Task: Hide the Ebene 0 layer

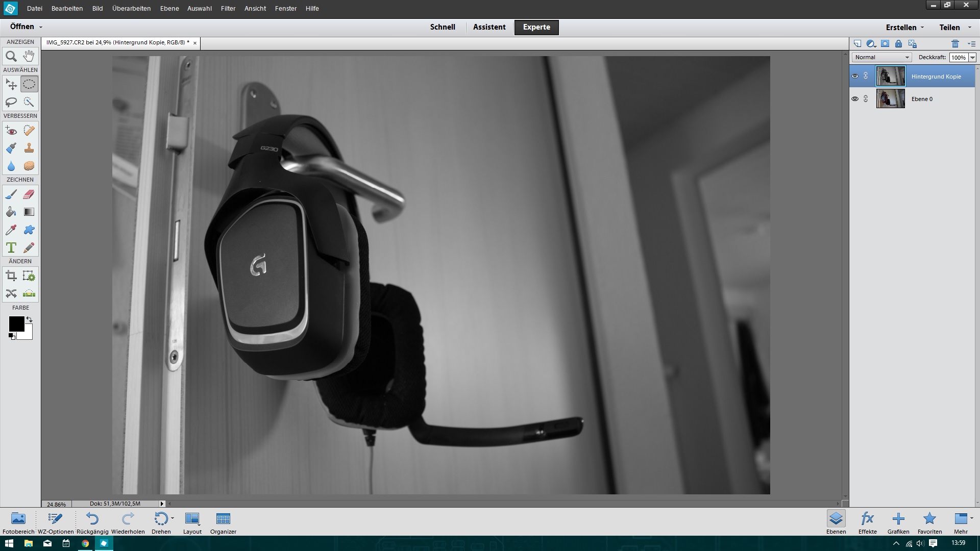Action: (855, 99)
